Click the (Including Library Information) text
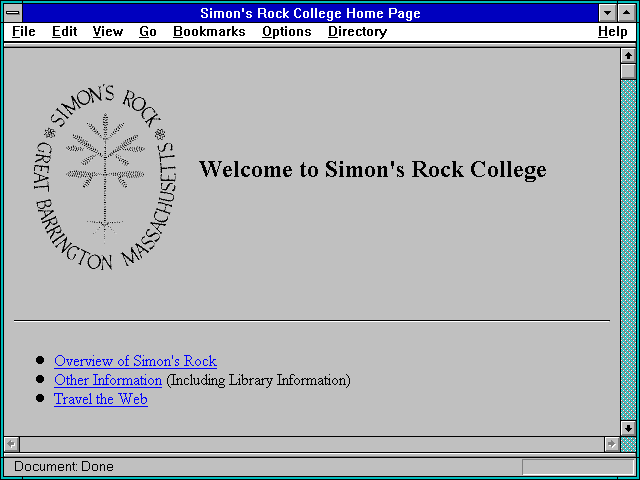640x480 pixels. [258, 380]
